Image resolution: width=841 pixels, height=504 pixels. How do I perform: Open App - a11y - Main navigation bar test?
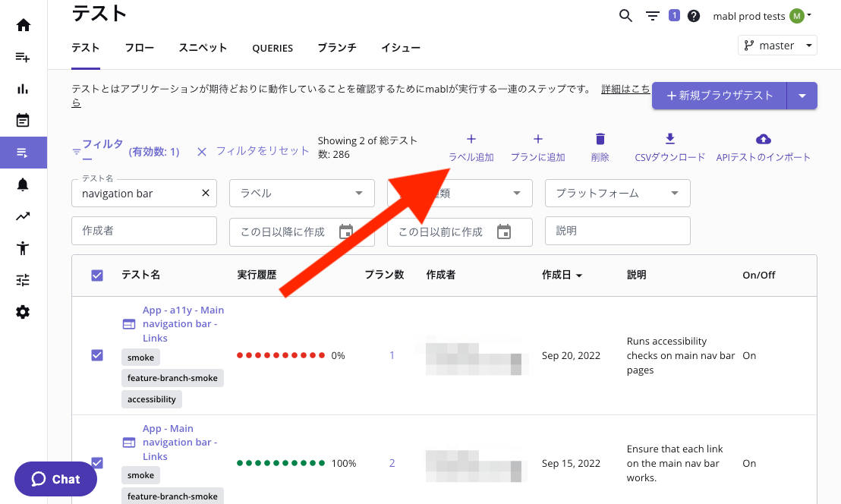point(184,324)
